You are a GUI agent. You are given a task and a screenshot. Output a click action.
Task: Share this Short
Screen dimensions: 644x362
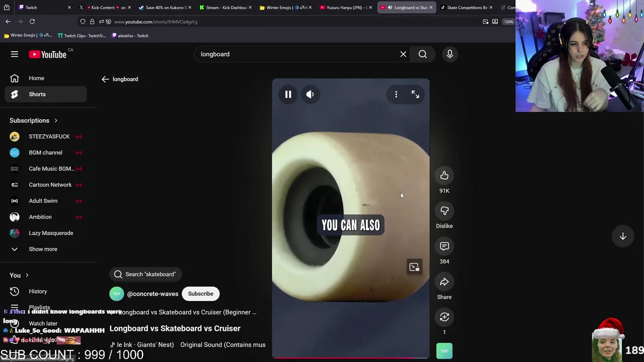tap(444, 282)
